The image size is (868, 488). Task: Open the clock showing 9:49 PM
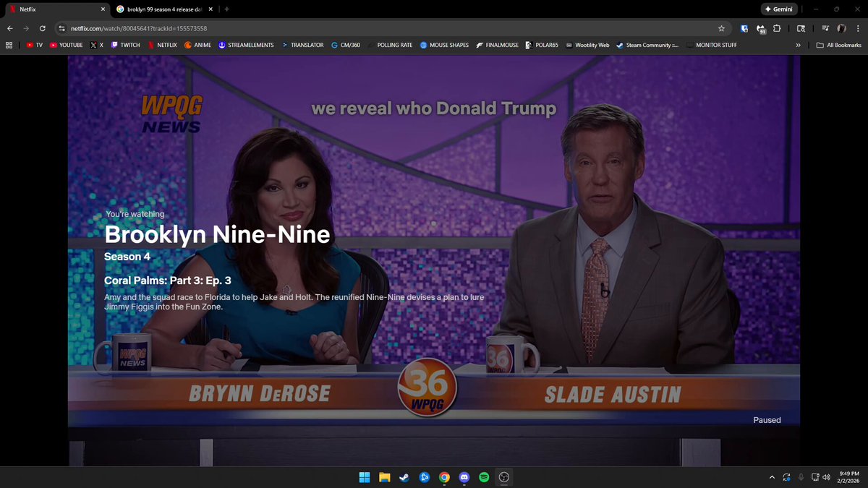click(848, 477)
